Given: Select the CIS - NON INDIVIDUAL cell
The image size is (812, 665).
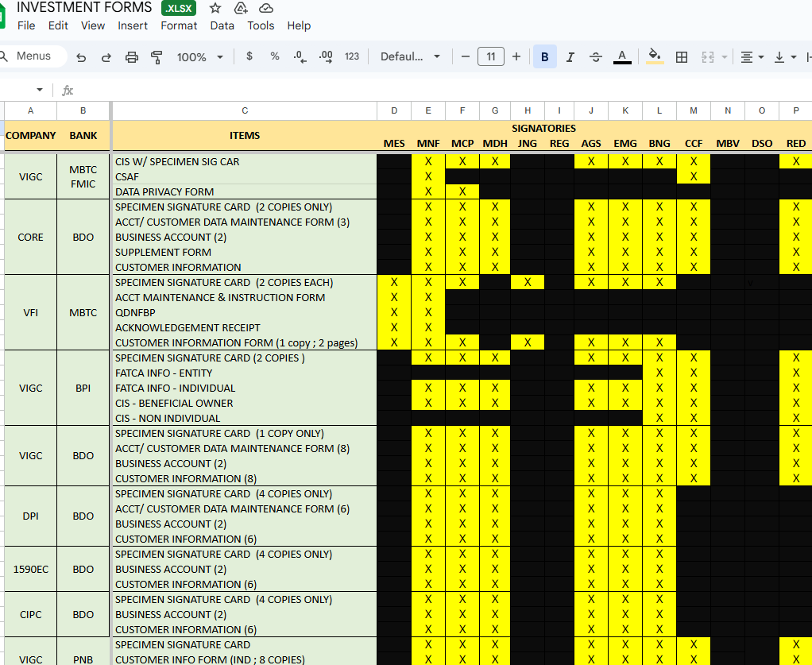Looking at the screenshot, I should click(245, 419).
